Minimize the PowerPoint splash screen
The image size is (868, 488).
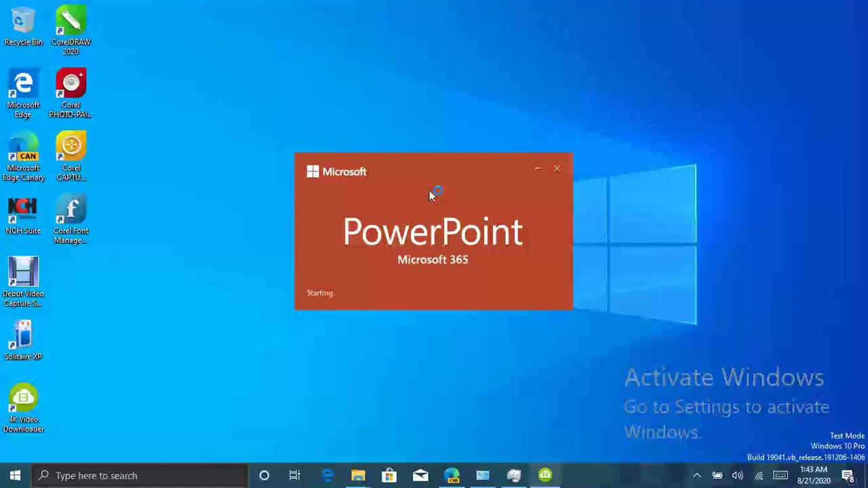click(538, 169)
